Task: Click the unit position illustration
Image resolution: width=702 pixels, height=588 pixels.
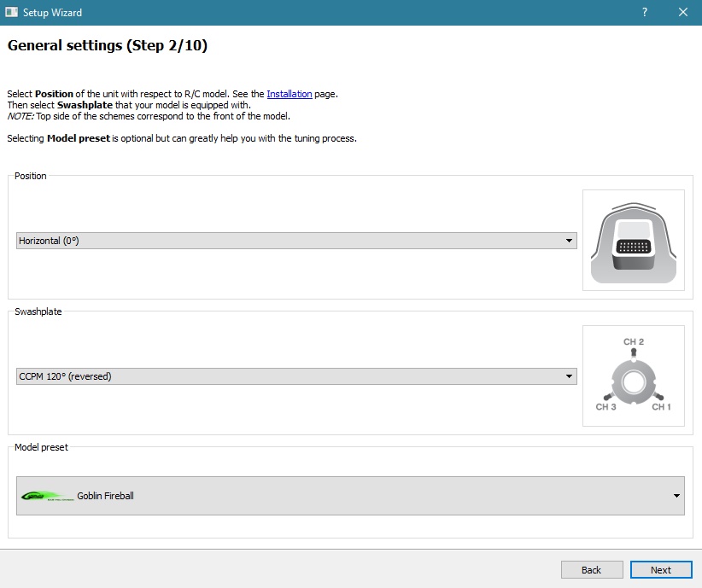Action: pyautogui.click(x=633, y=240)
